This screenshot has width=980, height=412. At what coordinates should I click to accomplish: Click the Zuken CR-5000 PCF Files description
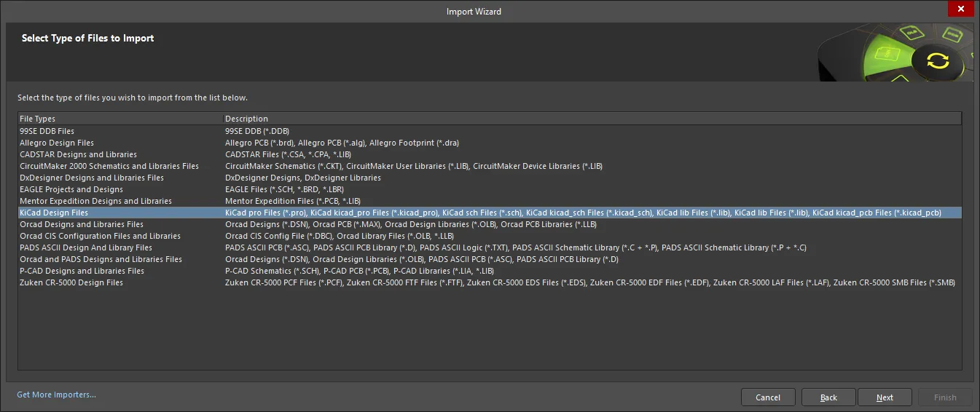click(590, 282)
